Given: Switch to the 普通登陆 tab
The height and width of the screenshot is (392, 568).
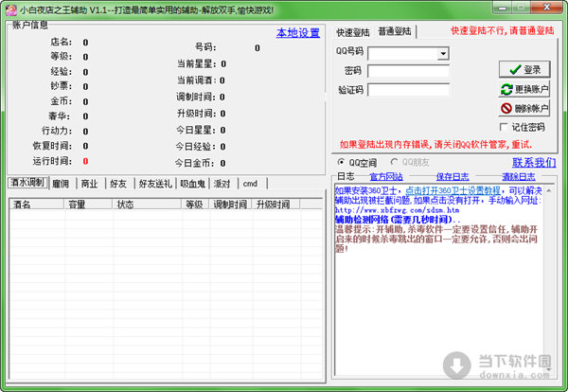Looking at the screenshot, I should pyautogui.click(x=395, y=31).
